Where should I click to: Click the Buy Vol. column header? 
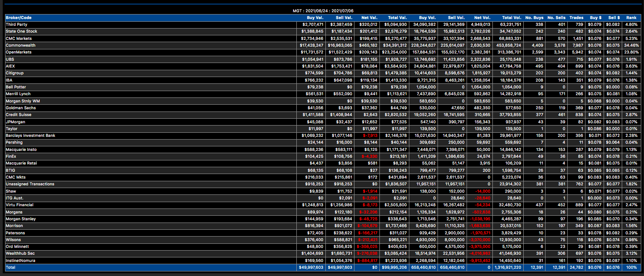click(428, 18)
